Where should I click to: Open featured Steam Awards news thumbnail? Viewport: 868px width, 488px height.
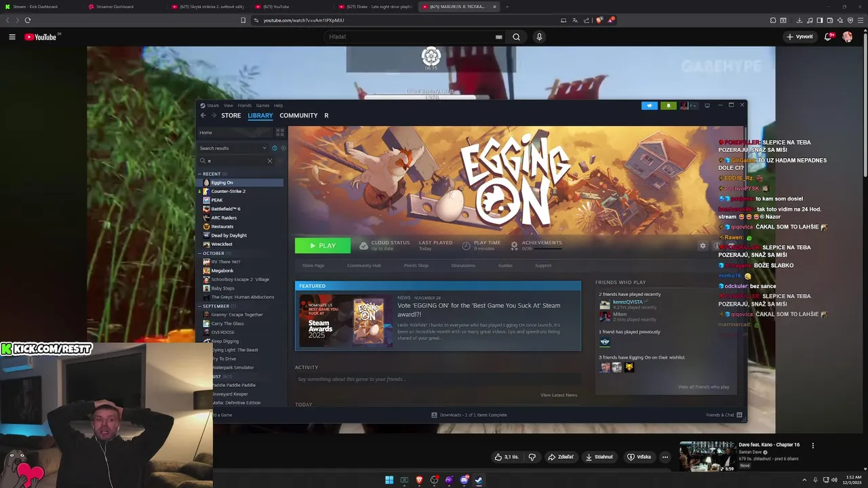click(346, 321)
